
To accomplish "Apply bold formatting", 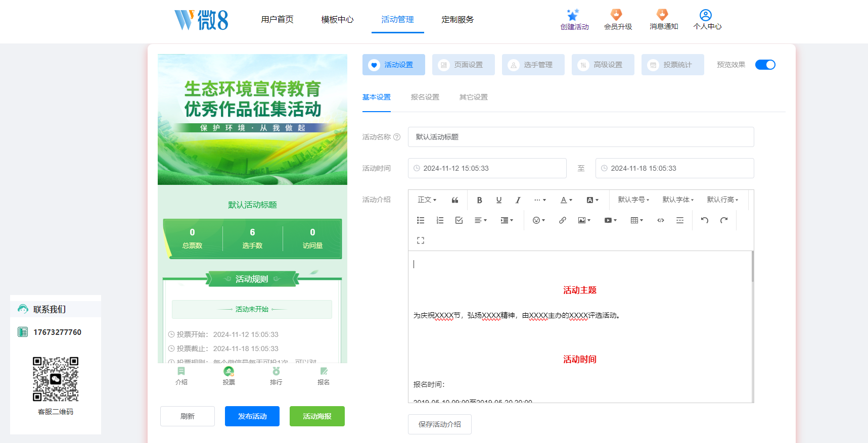I will pos(480,200).
